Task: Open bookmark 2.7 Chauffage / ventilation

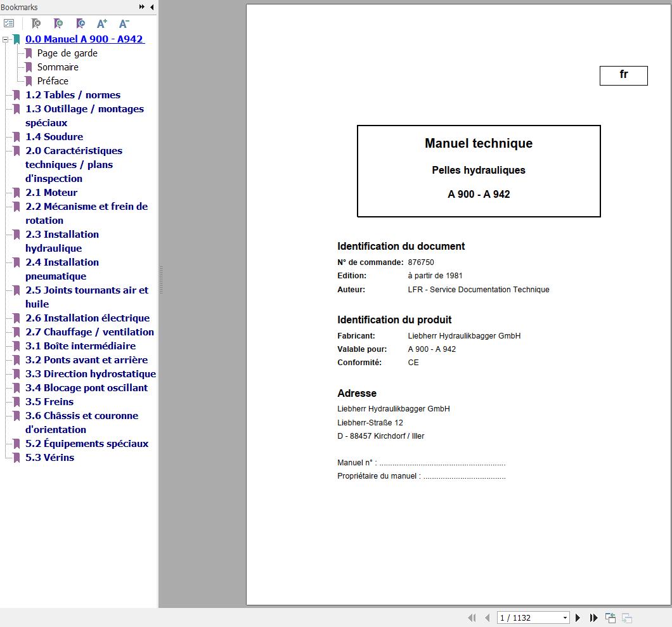Action: (x=89, y=332)
